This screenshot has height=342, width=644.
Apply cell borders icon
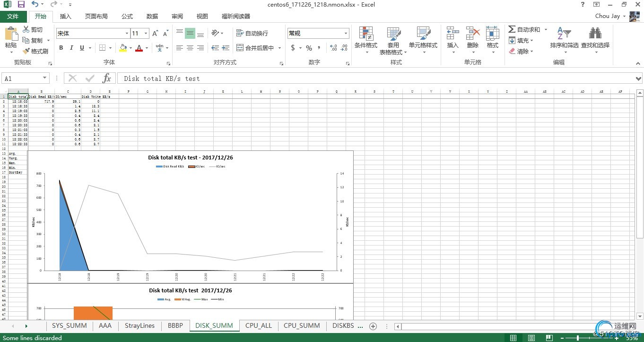[x=102, y=48]
